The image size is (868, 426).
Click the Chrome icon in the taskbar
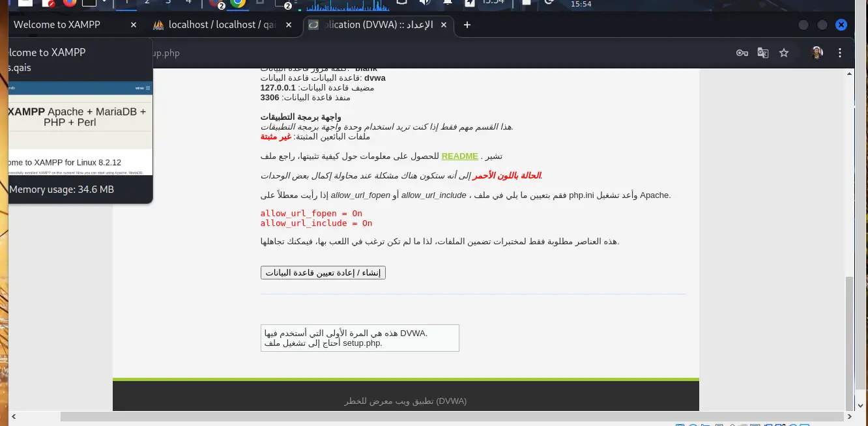[238, 3]
